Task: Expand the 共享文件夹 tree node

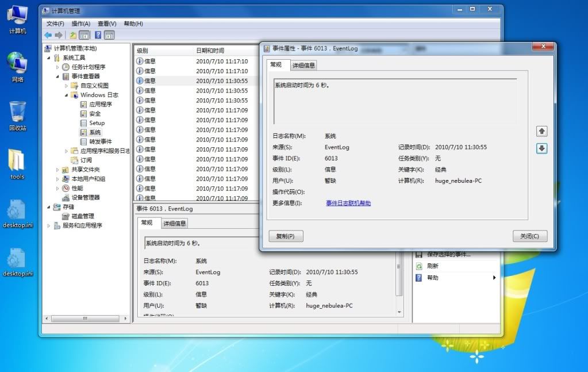Action: coord(57,170)
